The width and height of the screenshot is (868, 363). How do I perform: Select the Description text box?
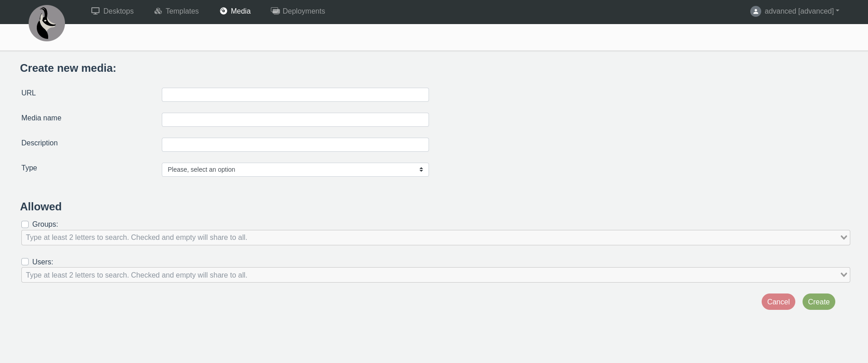(295, 145)
